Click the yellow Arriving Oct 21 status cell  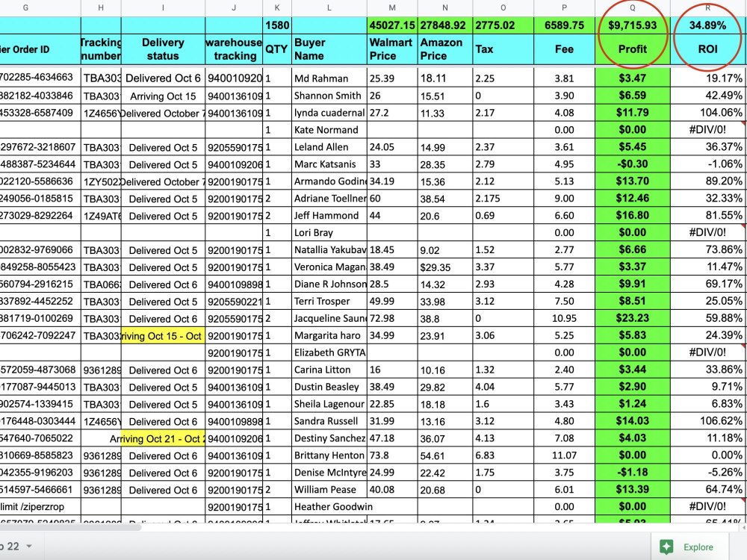coord(163,438)
